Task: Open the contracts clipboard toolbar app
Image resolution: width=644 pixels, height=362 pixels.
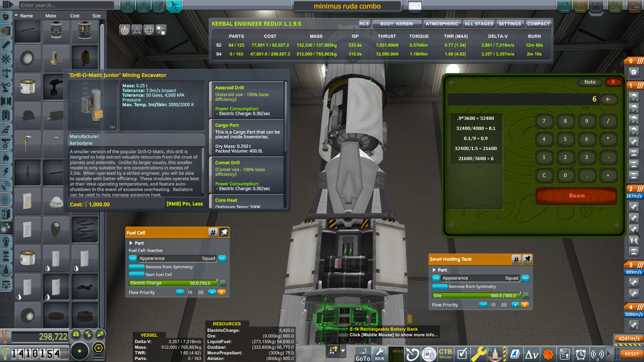Action: point(565,354)
